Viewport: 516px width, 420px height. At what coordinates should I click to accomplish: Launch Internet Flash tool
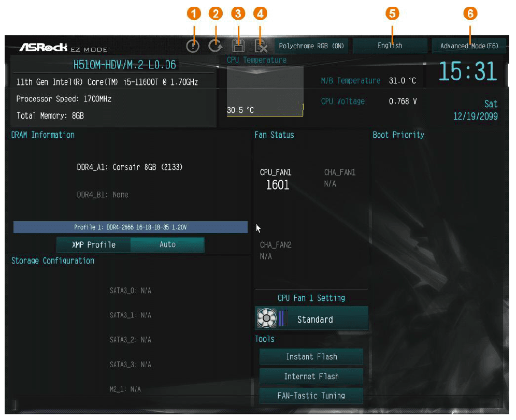(x=311, y=376)
